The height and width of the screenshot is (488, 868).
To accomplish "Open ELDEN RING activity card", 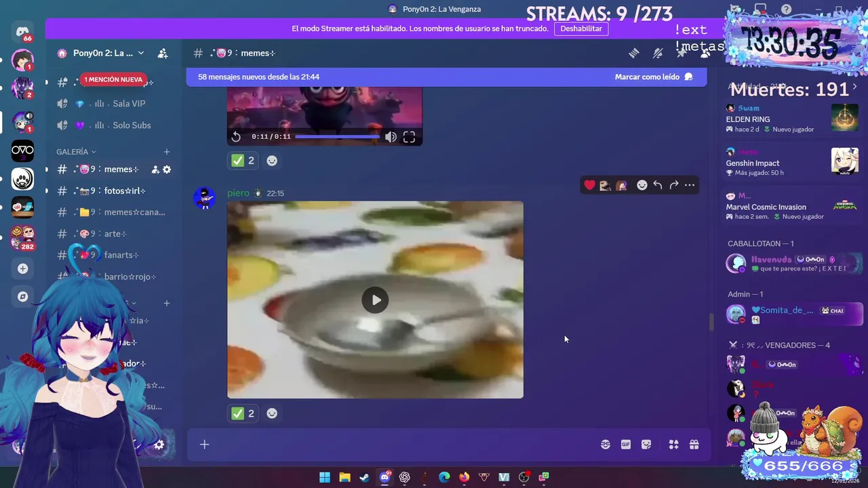I will point(792,119).
